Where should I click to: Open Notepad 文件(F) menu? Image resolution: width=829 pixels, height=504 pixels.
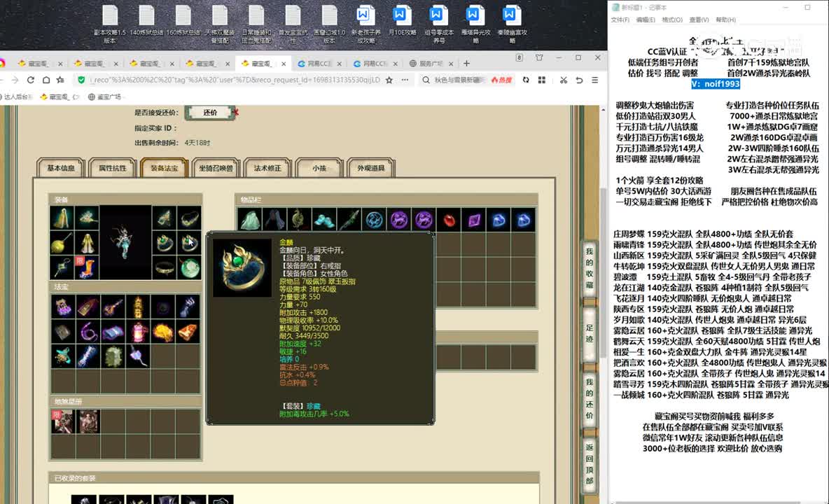coord(620,20)
